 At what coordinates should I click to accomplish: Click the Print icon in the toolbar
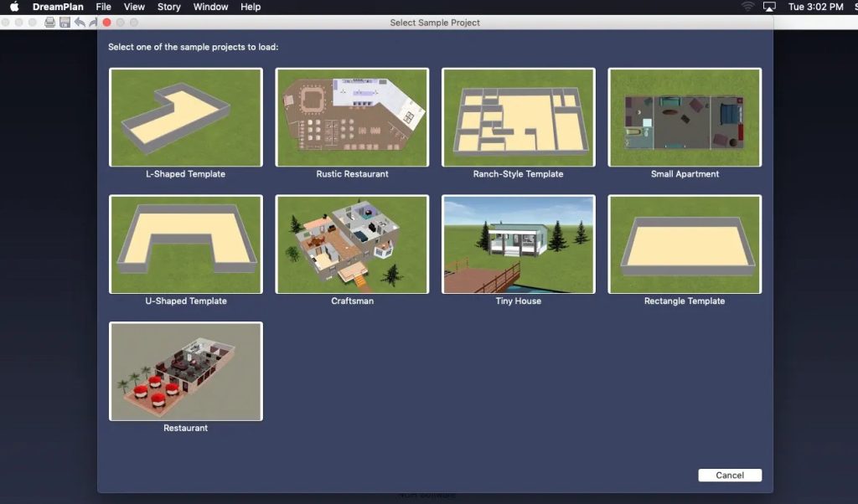pyautogui.click(x=49, y=23)
